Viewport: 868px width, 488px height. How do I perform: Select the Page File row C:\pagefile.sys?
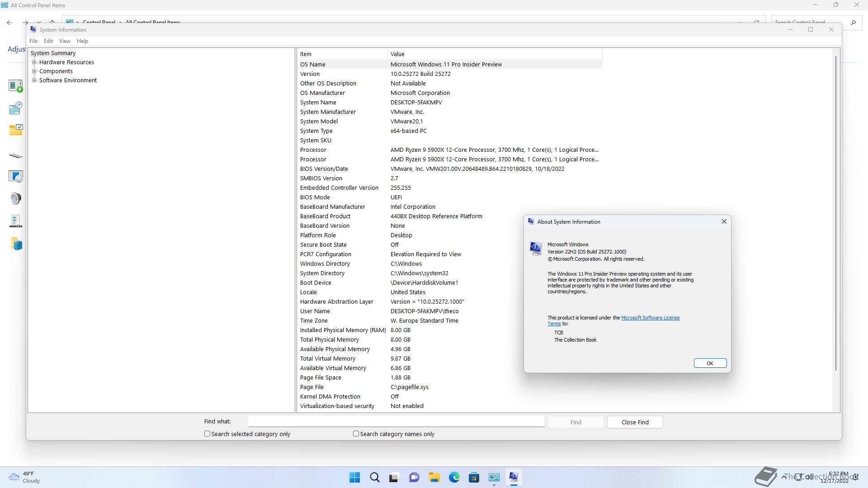[x=450, y=387]
